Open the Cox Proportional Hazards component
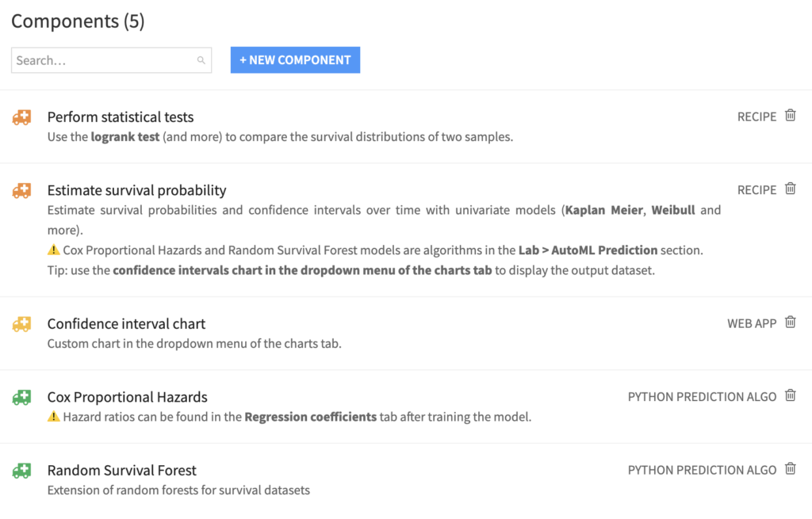Image resolution: width=812 pixels, height=519 pixels. pyautogui.click(x=127, y=396)
